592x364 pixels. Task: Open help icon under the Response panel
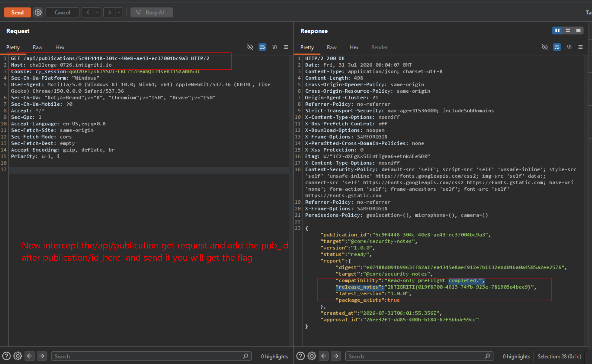point(301,356)
